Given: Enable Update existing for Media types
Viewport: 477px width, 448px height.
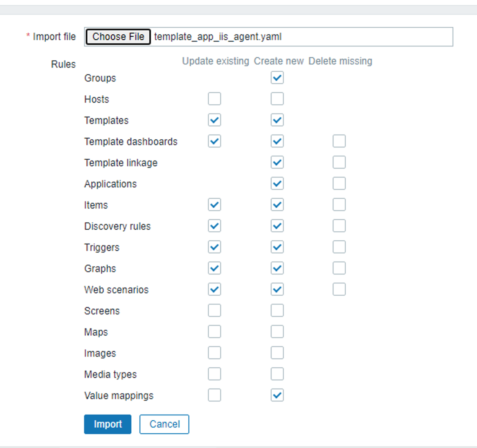Looking at the screenshot, I should (x=214, y=374).
